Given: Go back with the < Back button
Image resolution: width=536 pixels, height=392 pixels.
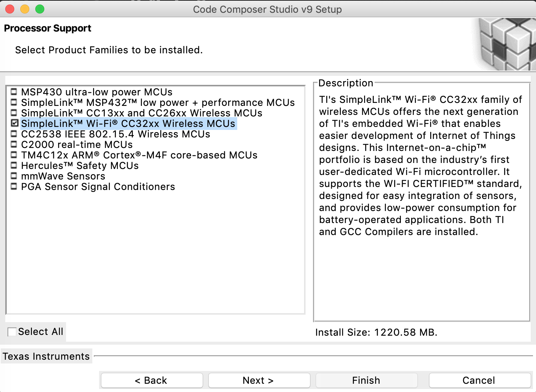Looking at the screenshot, I should click(152, 380).
